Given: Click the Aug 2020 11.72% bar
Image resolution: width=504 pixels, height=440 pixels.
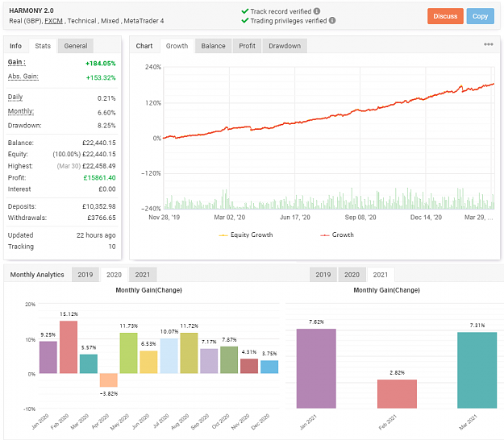Looking at the screenshot, I should pyautogui.click(x=189, y=353).
